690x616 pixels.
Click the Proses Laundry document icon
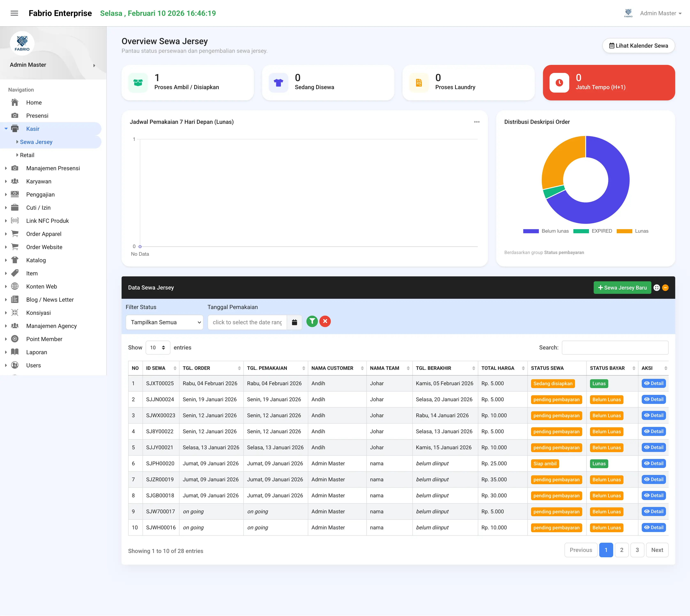tap(419, 83)
